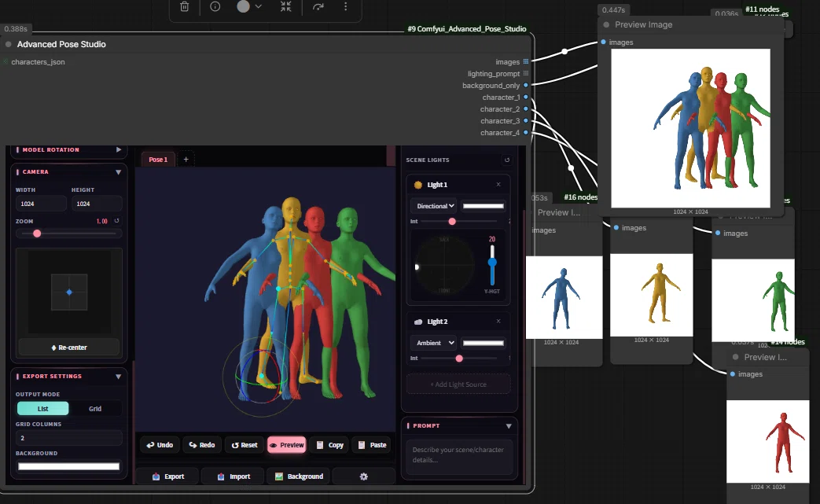Click the collapse arrows icon in toolbar
The image size is (820, 504).
click(x=285, y=7)
